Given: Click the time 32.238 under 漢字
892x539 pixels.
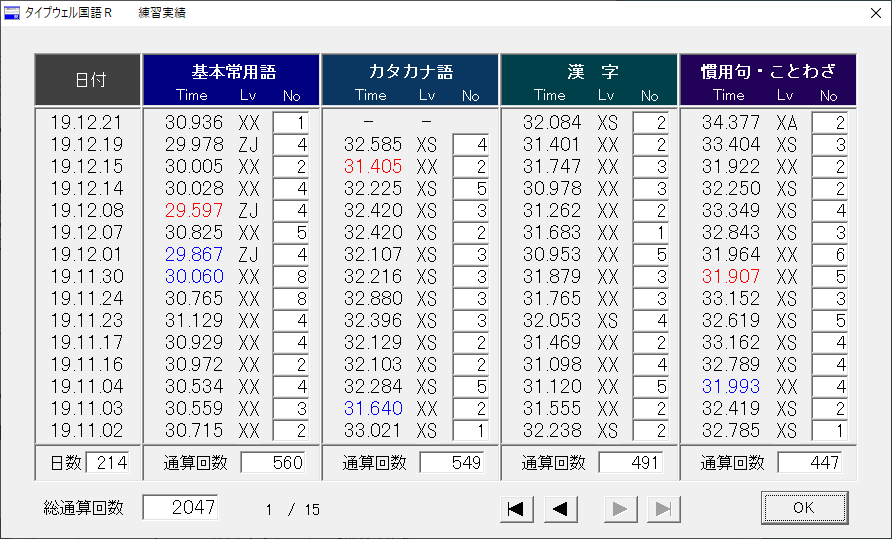Looking at the screenshot, I should click(552, 430).
